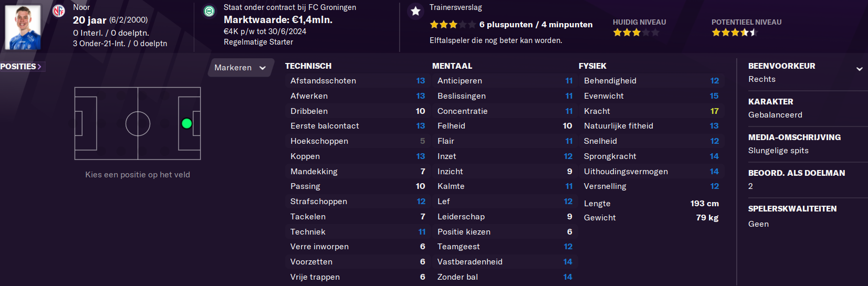Click the Huidig Niveau star rating

point(636,33)
